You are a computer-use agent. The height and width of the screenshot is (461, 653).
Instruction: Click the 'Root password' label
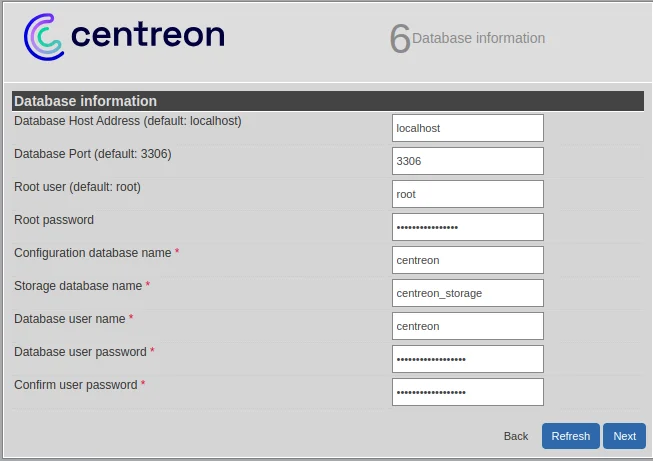click(x=54, y=220)
